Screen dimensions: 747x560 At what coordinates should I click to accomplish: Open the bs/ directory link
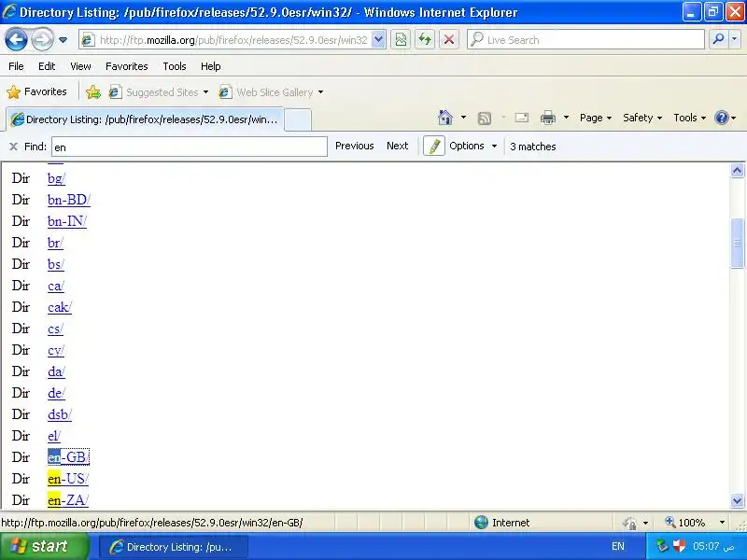56,264
